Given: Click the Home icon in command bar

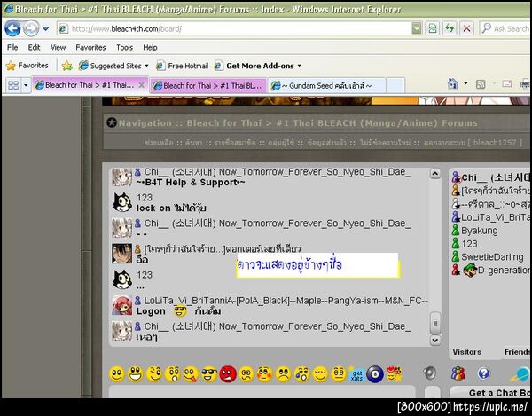Looking at the screenshot, I should point(453,83).
